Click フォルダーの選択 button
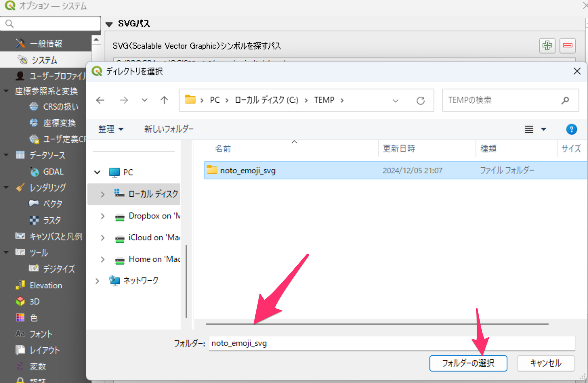Viewport: 588px width, 383px height. pos(468,363)
